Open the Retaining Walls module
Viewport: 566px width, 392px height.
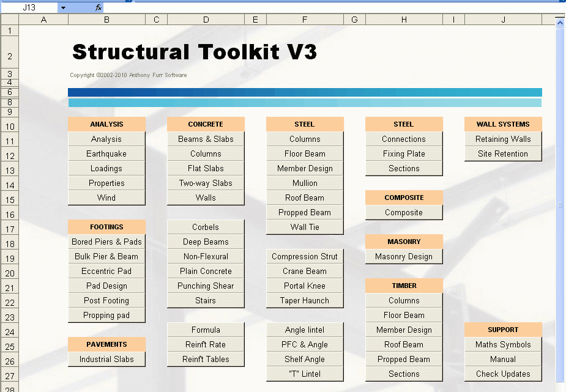503,139
